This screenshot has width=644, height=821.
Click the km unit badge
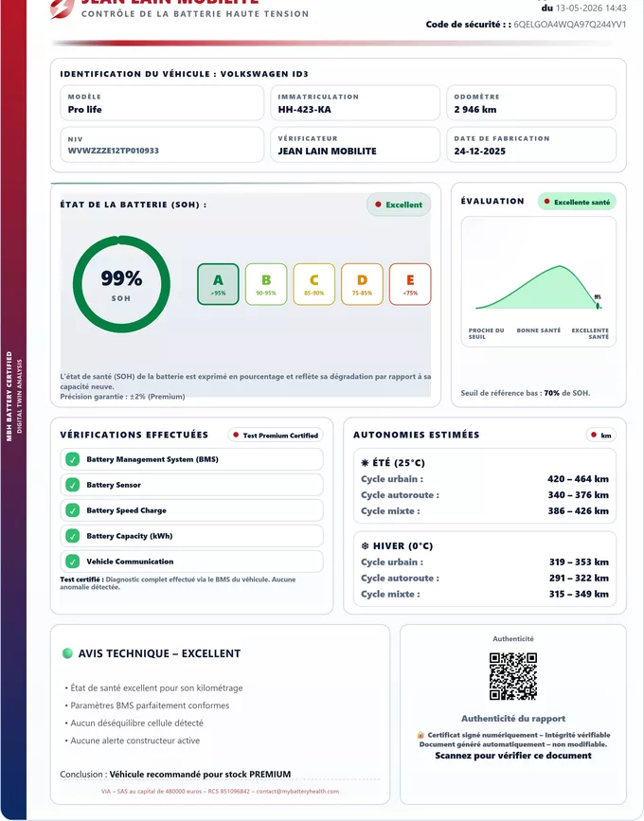pos(601,435)
